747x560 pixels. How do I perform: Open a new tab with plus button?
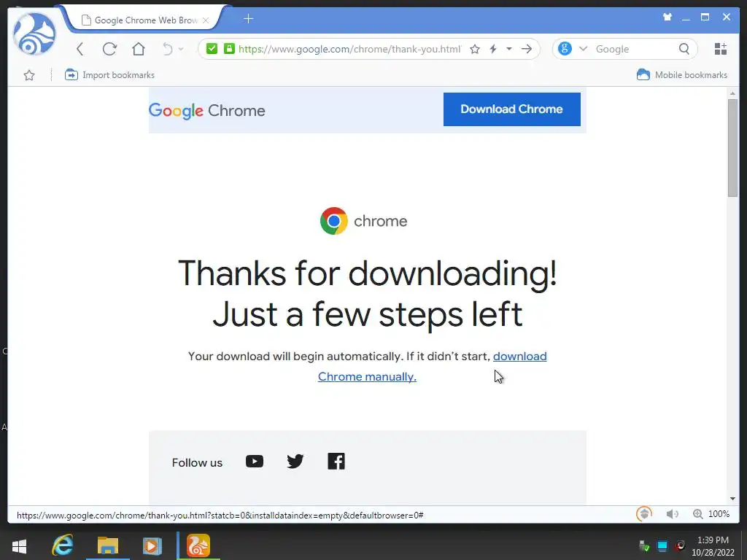(x=248, y=18)
